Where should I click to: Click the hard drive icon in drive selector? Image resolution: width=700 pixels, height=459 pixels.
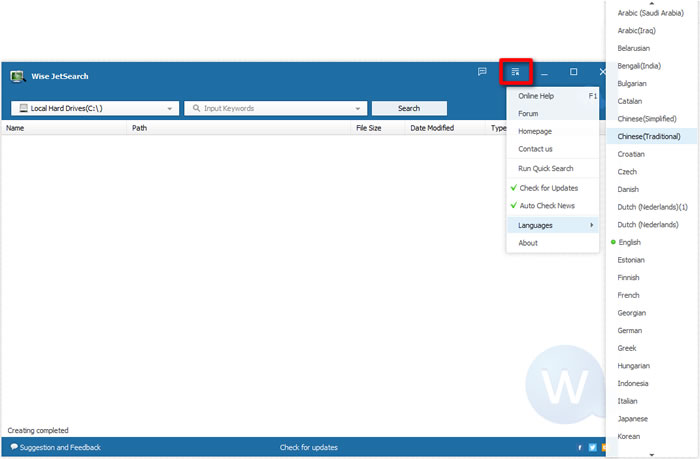point(24,108)
